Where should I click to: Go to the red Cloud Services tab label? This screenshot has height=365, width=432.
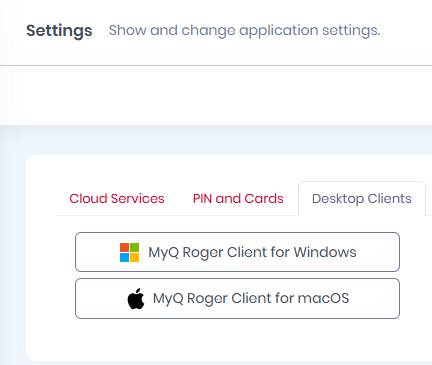pyautogui.click(x=117, y=199)
